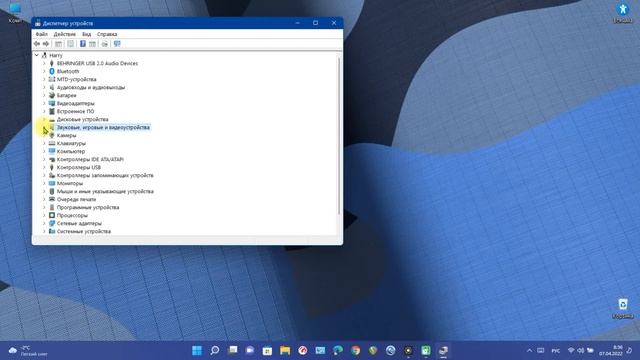The image size is (640, 360).
Task: Expand BEHRINGER USB 2.0 Audio Devices
Action: tap(44, 63)
